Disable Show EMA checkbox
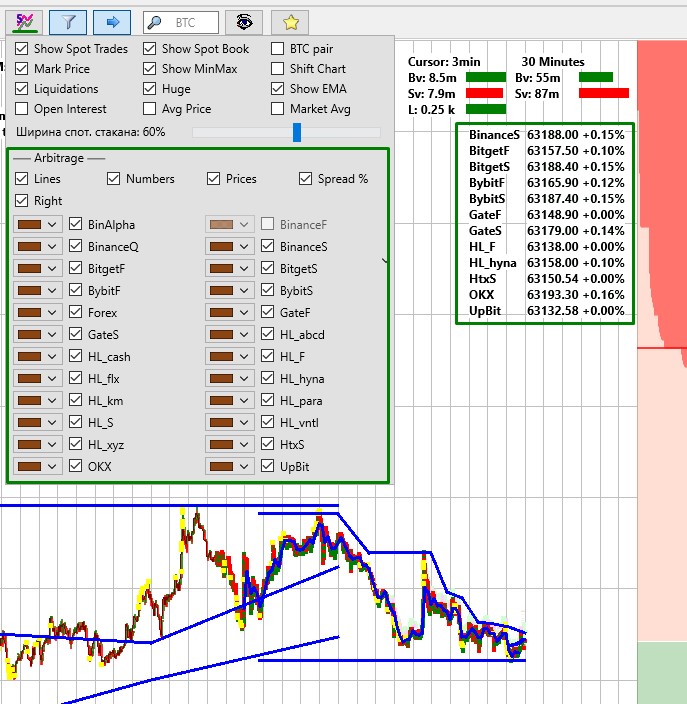The width and height of the screenshot is (687, 704). (x=277, y=88)
